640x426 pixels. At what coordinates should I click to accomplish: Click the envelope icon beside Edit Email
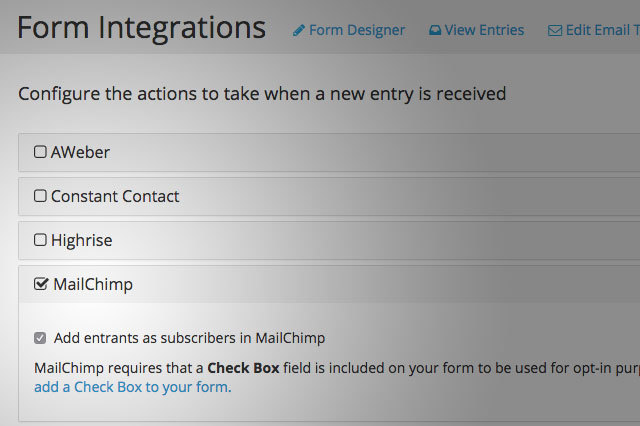click(555, 31)
